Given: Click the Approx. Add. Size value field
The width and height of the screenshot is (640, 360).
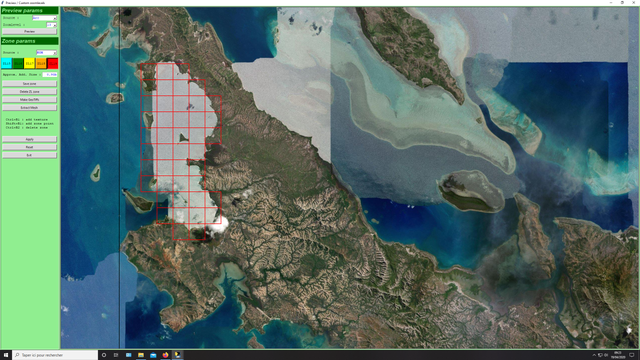Looking at the screenshot, I should point(50,75).
